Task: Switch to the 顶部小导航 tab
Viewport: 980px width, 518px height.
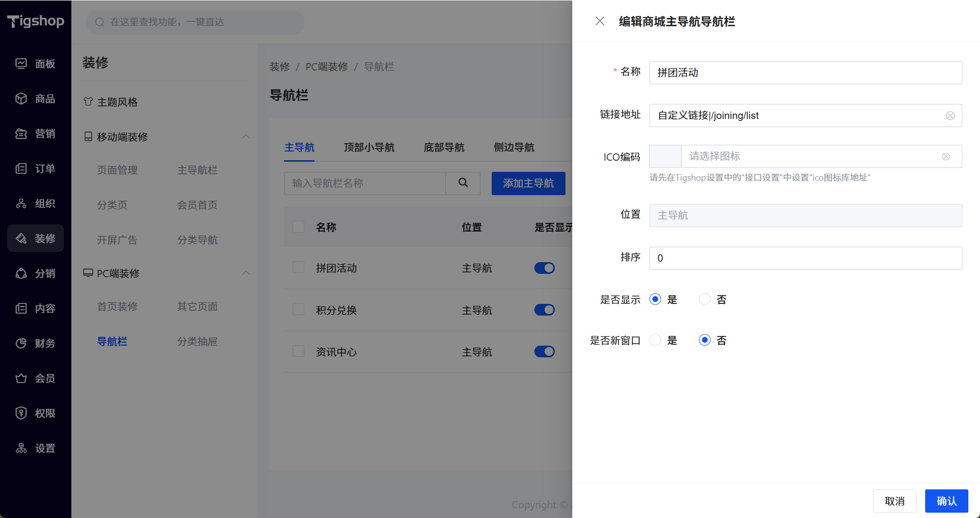Action: click(369, 147)
